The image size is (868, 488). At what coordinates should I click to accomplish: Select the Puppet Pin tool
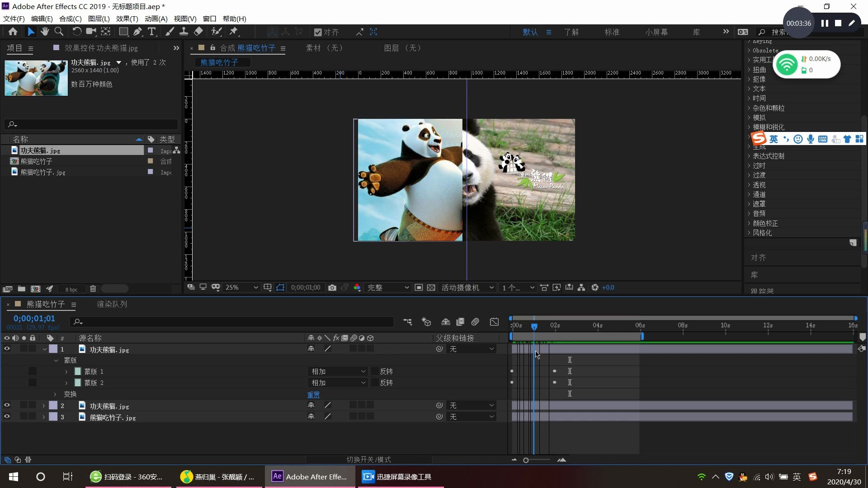tap(234, 32)
